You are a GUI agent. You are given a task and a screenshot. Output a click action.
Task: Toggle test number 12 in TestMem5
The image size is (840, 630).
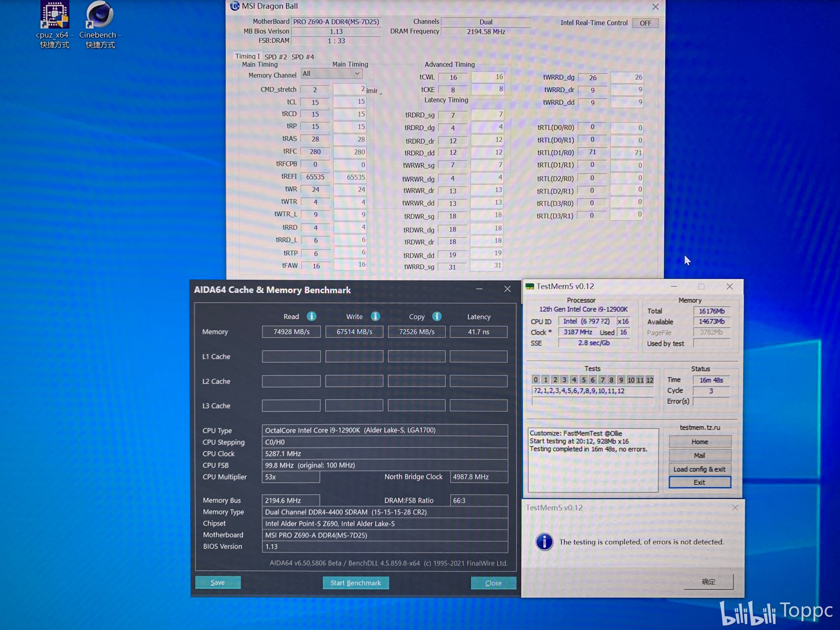click(x=650, y=380)
